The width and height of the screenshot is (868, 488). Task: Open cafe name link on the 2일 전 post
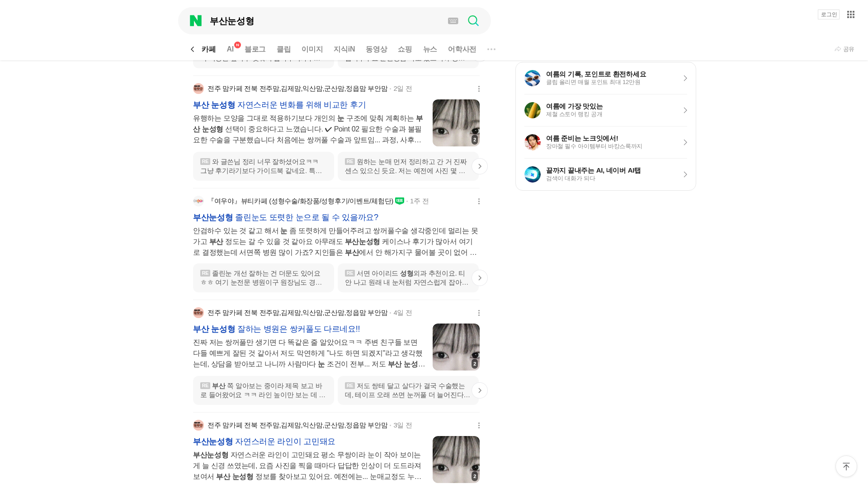click(x=297, y=89)
